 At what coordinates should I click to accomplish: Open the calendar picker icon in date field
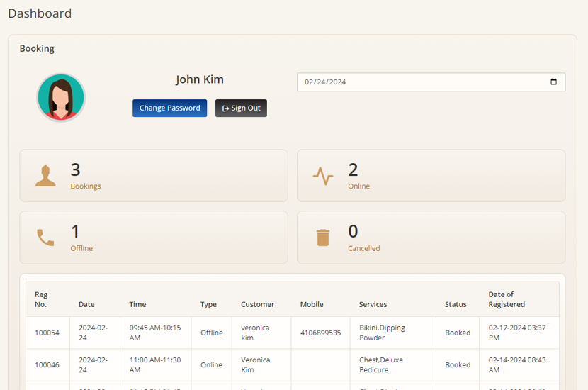coord(553,82)
